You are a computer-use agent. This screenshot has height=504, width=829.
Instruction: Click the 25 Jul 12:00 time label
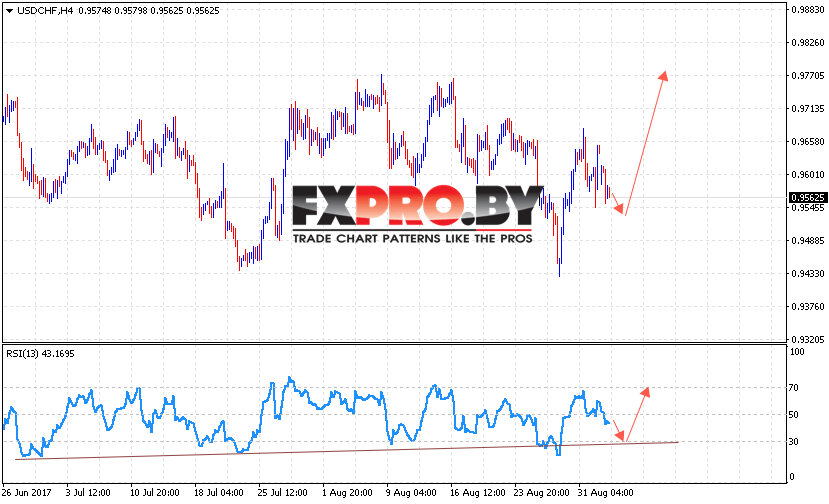(x=282, y=492)
